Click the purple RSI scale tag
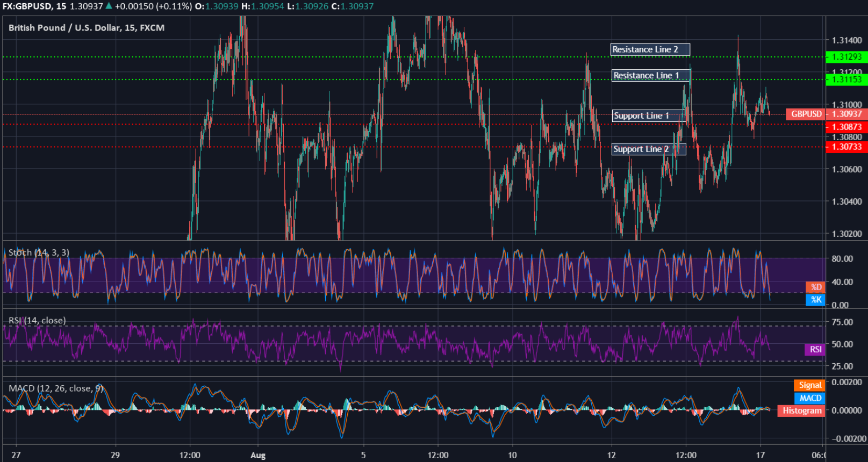 (815, 349)
